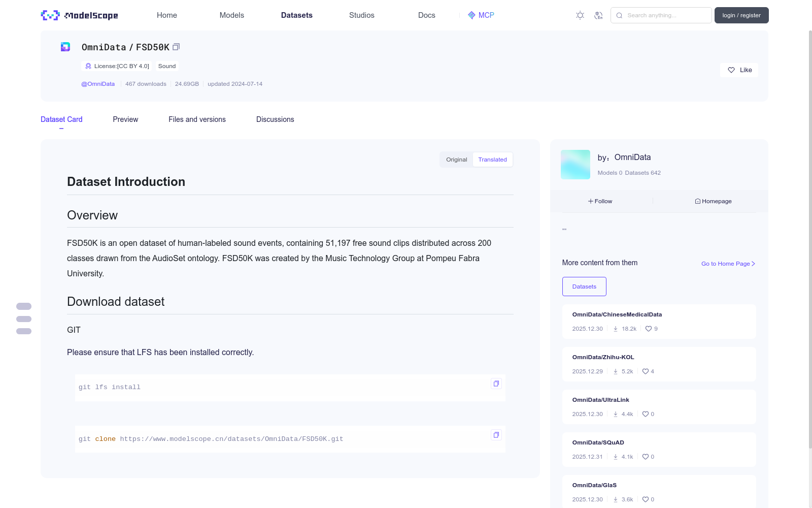Like the FSD50K dataset
812x508 pixels.
pyautogui.click(x=739, y=70)
